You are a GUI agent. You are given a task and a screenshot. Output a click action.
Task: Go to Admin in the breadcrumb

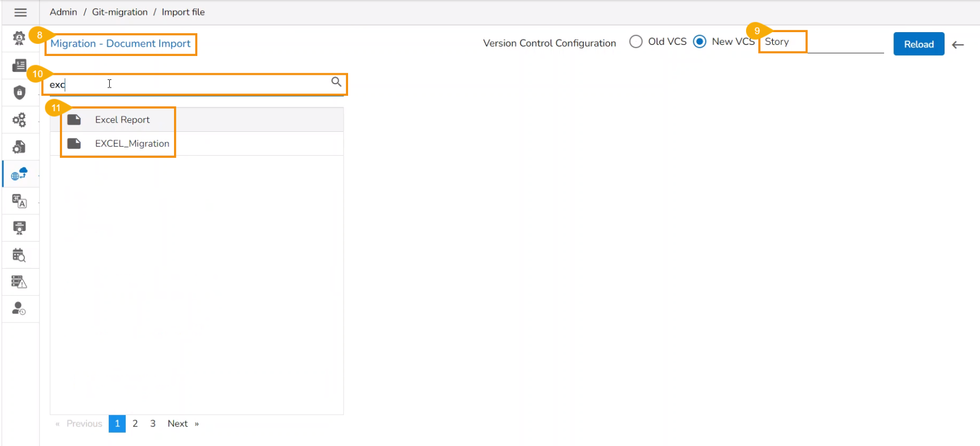tap(63, 12)
